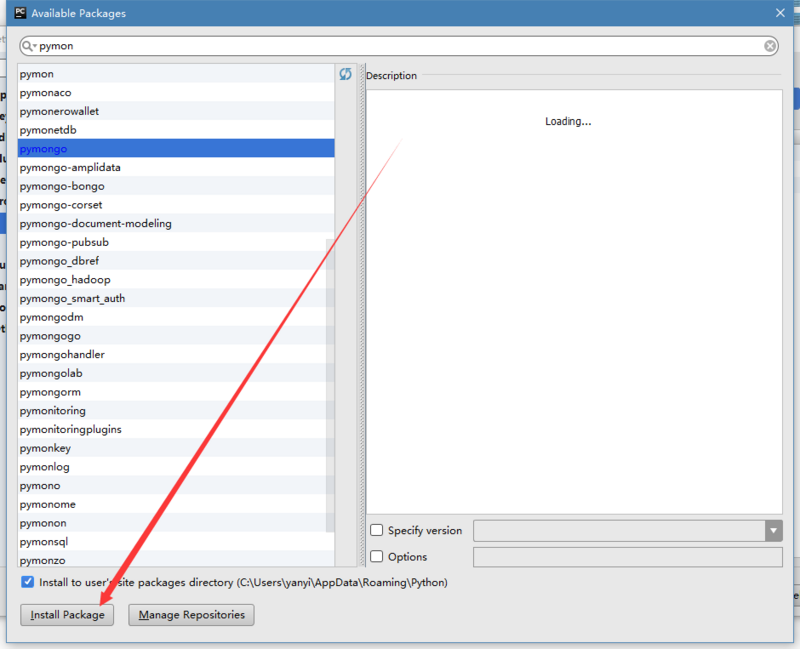This screenshot has width=800, height=649.
Task: Click the Install Package button
Action: click(67, 615)
